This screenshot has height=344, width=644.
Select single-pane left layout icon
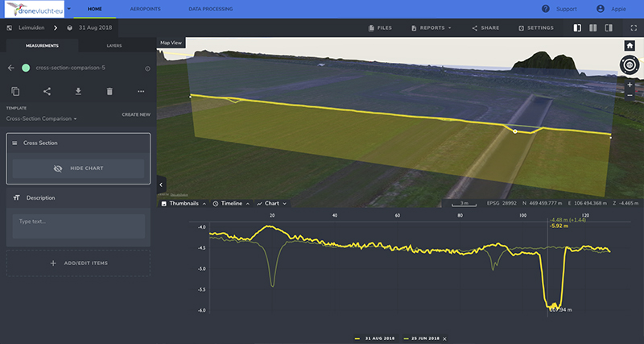tap(577, 28)
